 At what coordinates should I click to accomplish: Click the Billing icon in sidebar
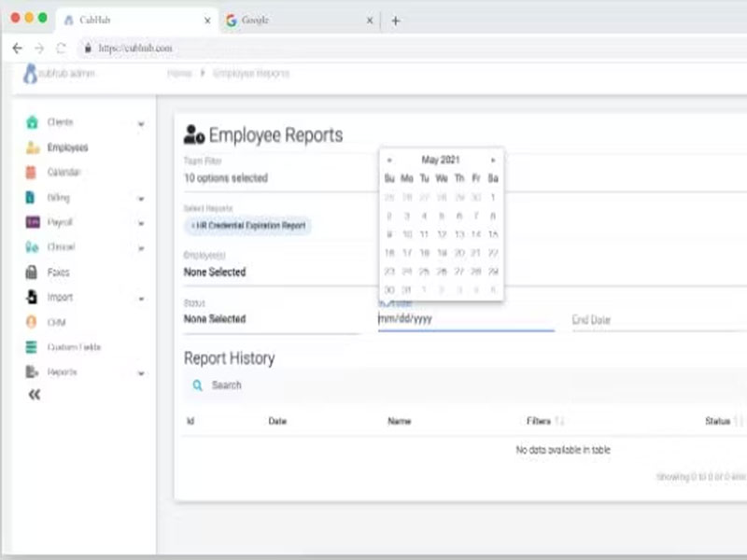31,198
